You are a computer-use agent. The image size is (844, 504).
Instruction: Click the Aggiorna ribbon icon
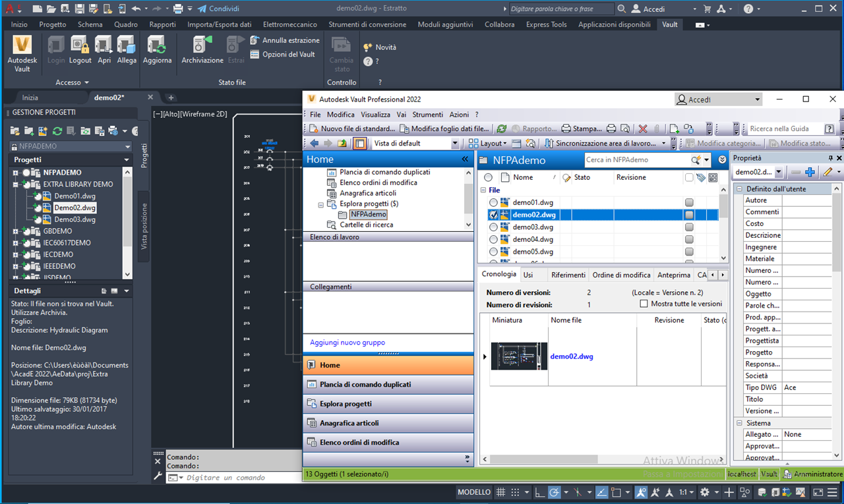[x=158, y=49]
